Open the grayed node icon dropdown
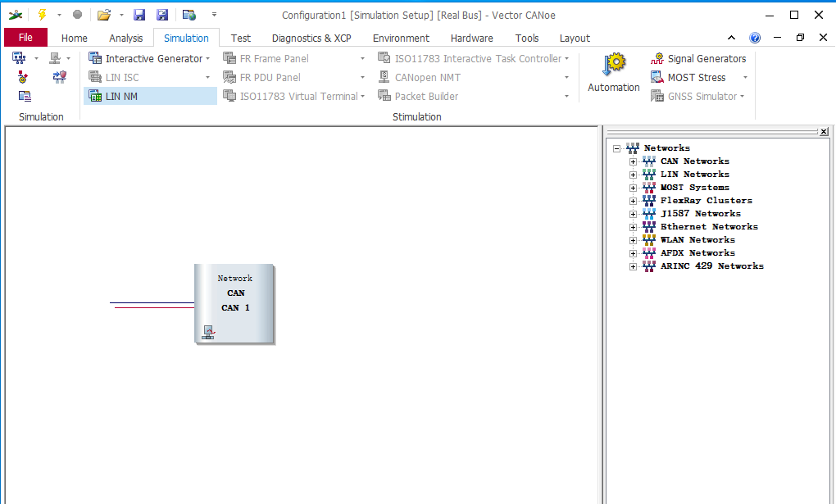 point(68,58)
